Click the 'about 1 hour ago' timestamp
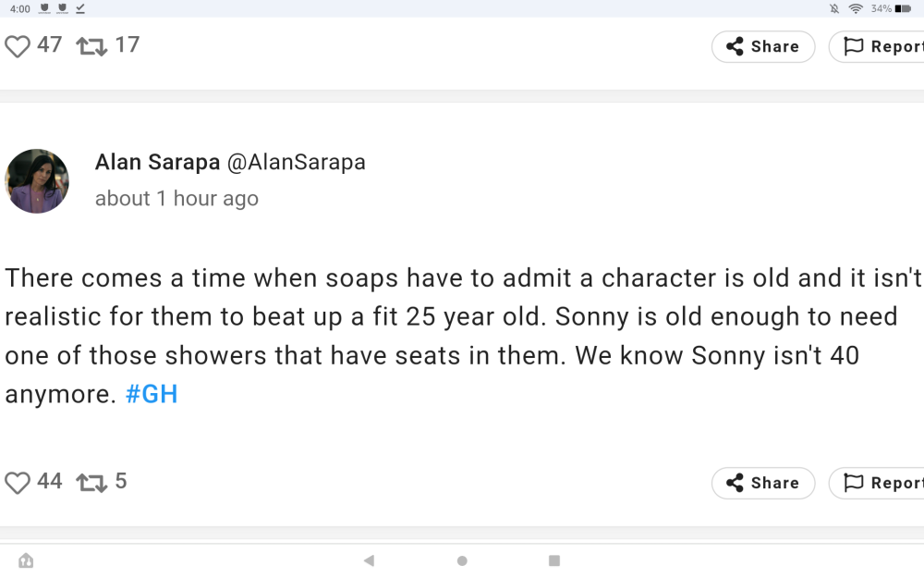The width and height of the screenshot is (924, 578). click(176, 198)
